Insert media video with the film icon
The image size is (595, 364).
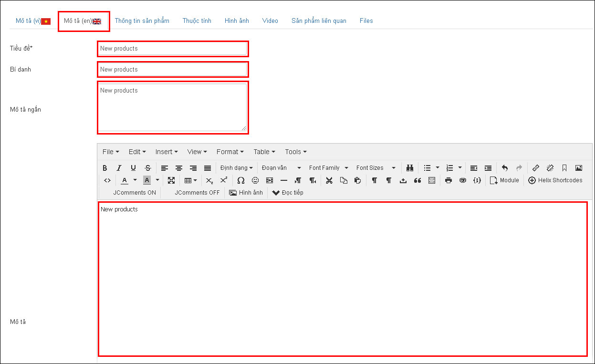[x=270, y=180]
